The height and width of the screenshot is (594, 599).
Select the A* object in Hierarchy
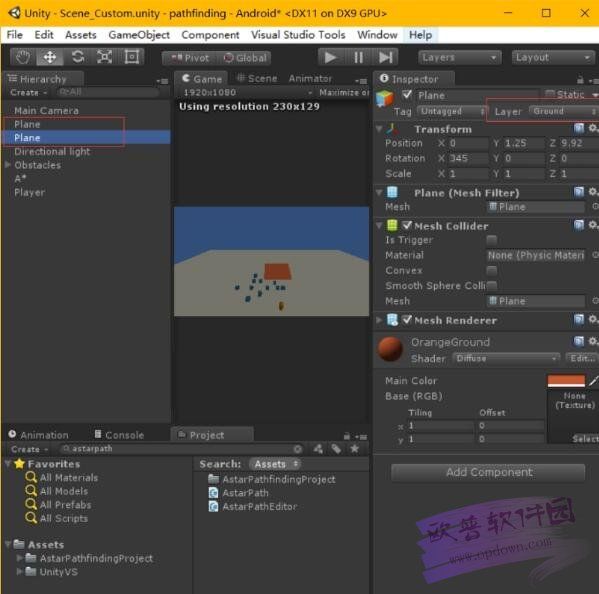coord(20,178)
